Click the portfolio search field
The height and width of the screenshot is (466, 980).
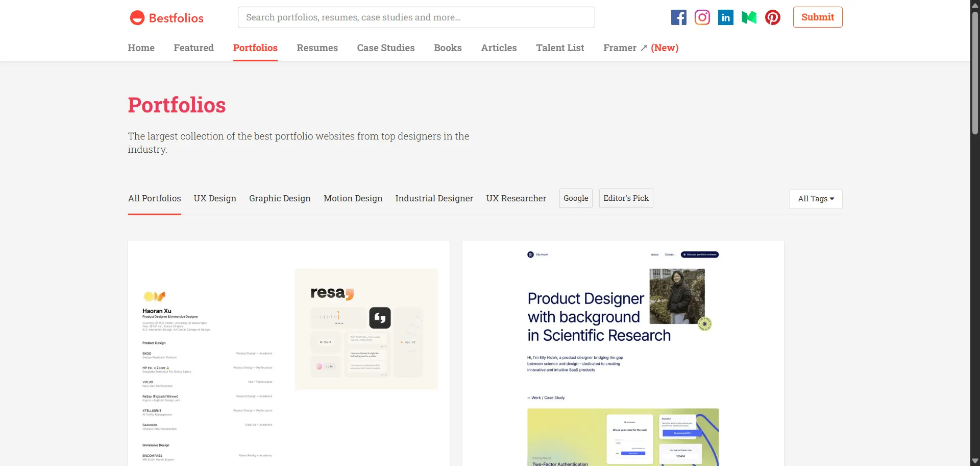point(416,17)
